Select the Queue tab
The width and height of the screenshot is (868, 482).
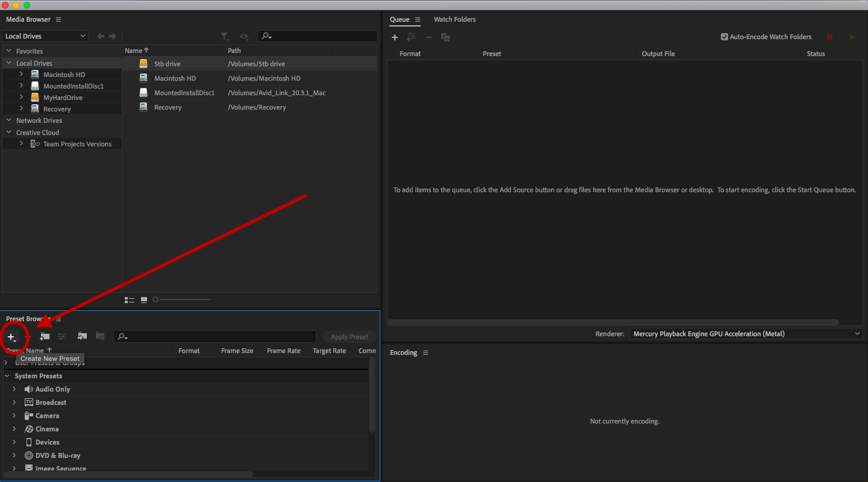pos(400,19)
